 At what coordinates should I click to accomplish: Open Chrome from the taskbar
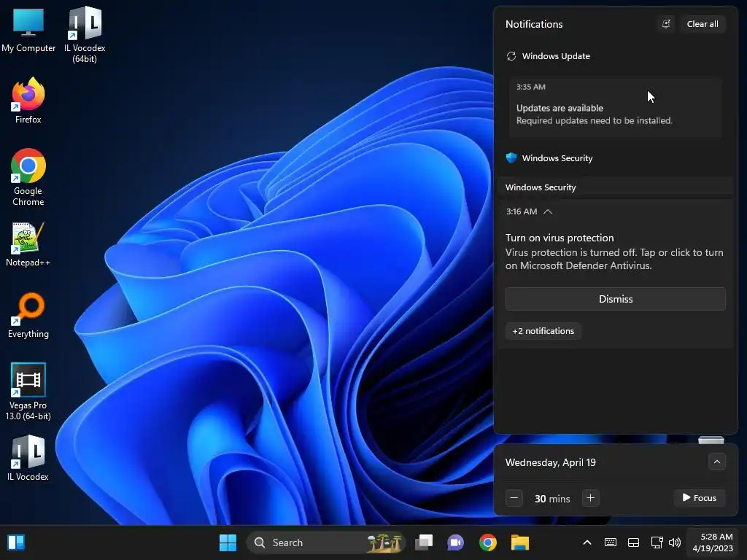point(488,542)
